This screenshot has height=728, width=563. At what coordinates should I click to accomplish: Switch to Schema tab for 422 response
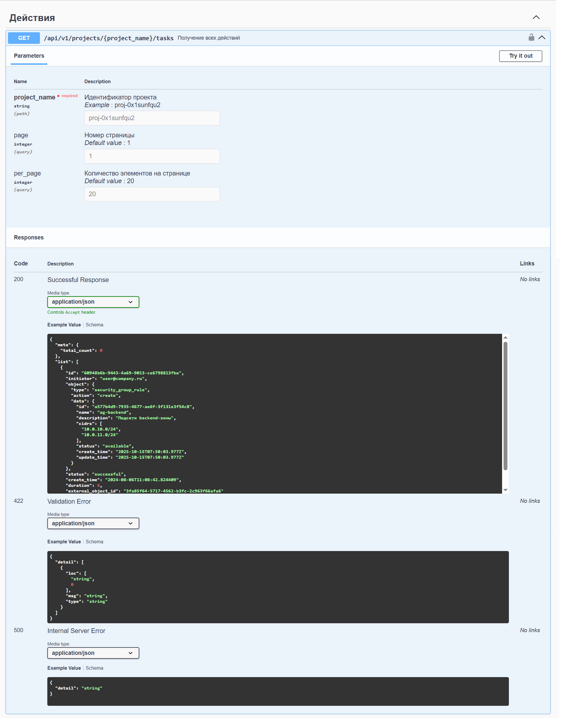pyautogui.click(x=94, y=542)
